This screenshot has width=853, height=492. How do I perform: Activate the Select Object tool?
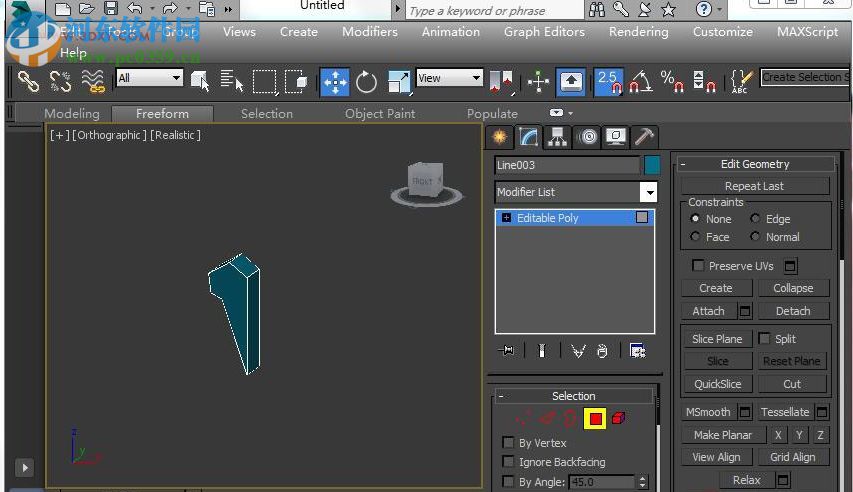coord(200,82)
